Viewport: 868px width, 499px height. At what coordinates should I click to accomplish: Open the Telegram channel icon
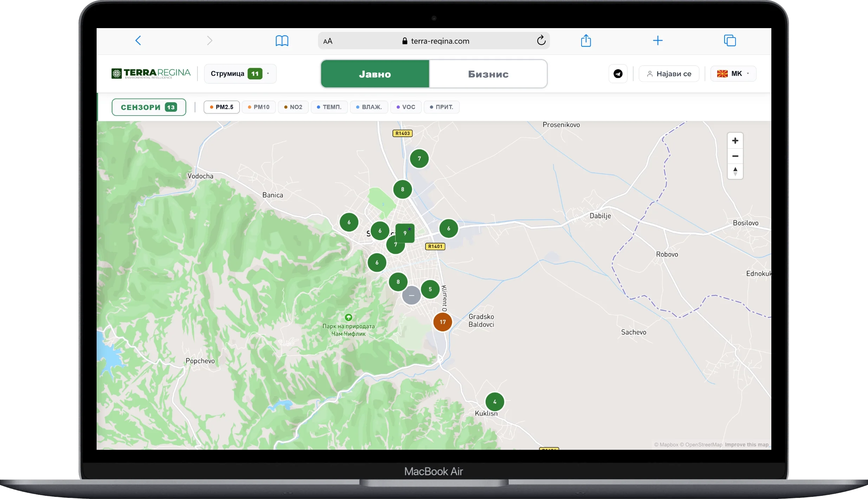pos(618,74)
